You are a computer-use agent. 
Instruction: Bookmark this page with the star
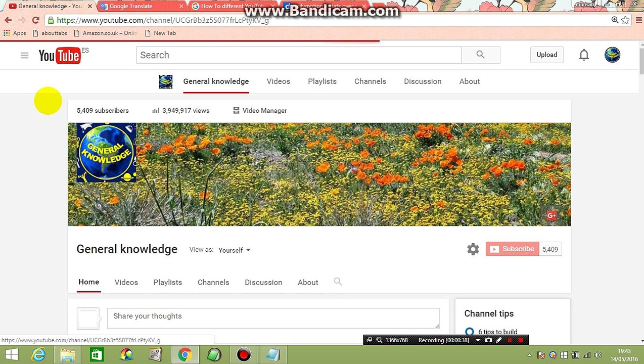point(625,20)
